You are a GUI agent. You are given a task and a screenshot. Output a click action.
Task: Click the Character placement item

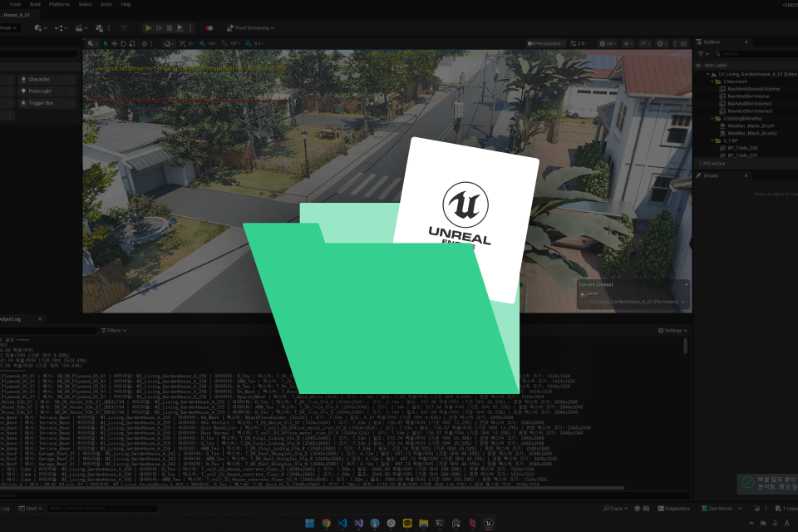click(47, 80)
